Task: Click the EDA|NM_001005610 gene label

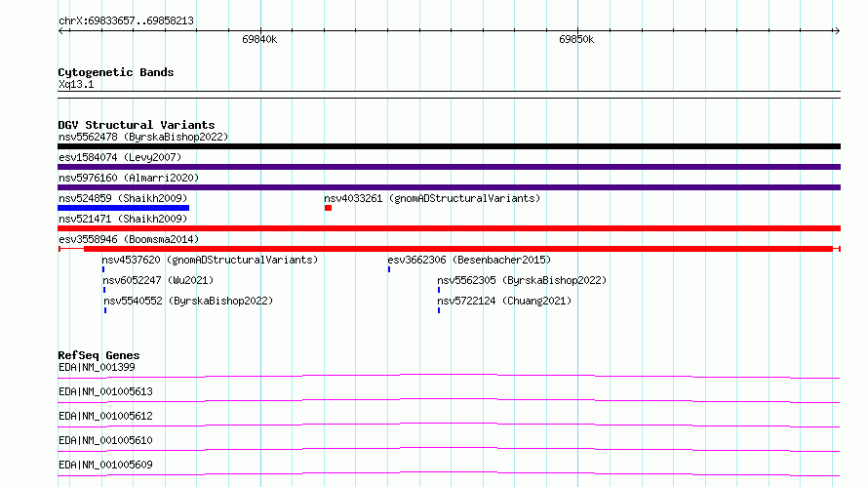Action: tap(105, 440)
